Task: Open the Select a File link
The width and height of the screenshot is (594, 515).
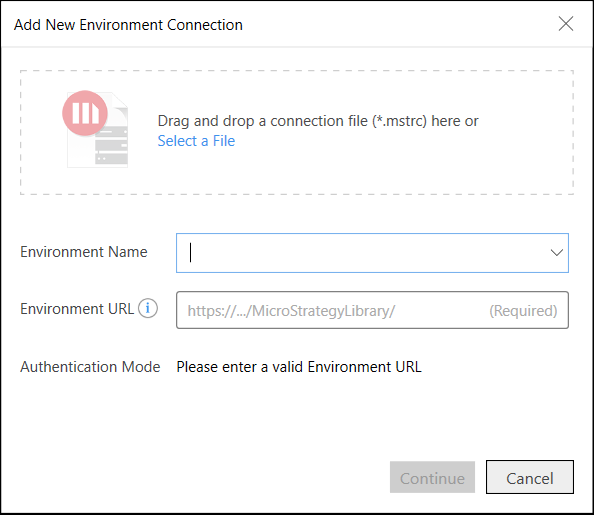Action: 196,141
